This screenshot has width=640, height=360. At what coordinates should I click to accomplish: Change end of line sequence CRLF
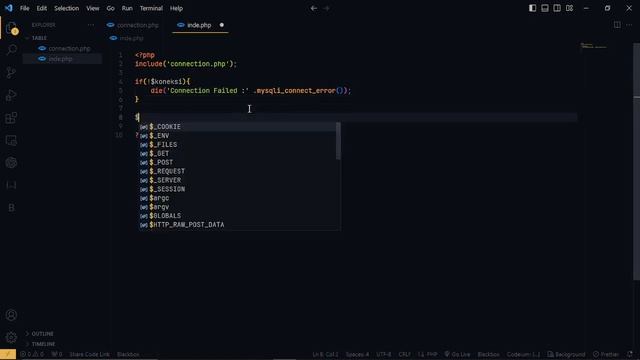(x=404, y=354)
